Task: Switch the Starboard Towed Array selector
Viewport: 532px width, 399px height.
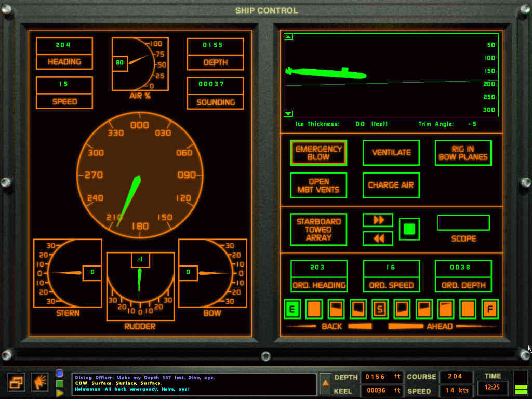Action: point(318,229)
